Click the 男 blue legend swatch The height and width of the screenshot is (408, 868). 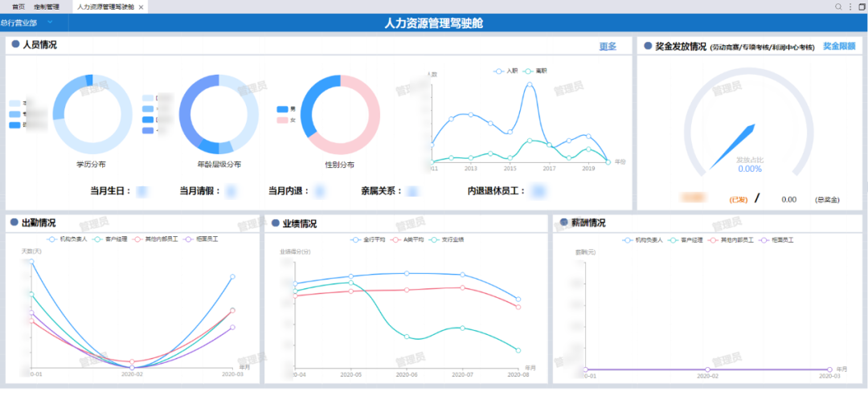pyautogui.click(x=283, y=109)
